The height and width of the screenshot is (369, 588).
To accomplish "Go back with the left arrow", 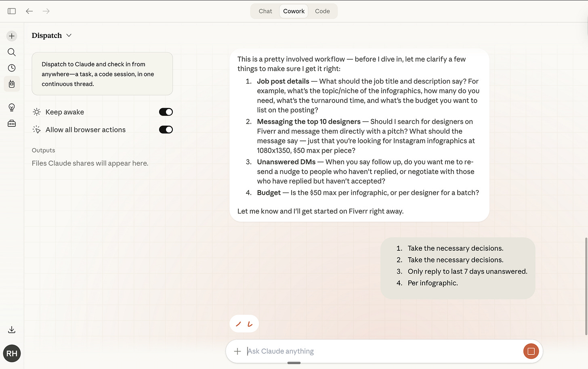I will click(x=29, y=11).
